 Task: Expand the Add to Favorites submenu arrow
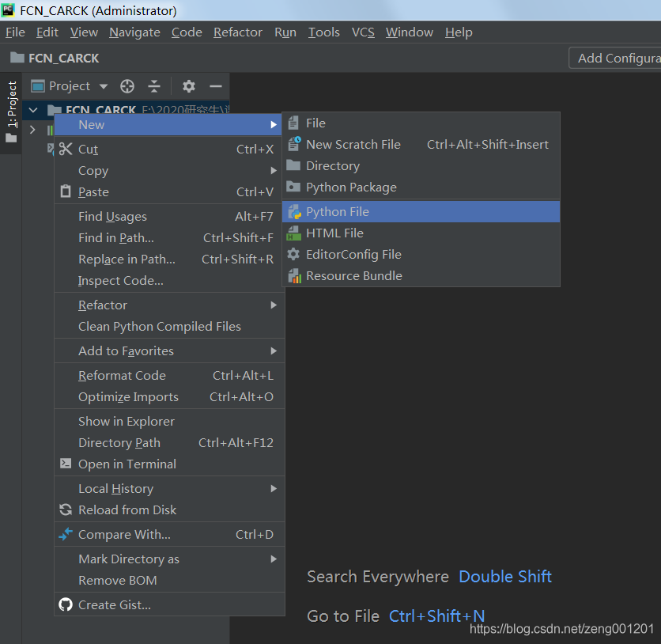click(x=274, y=351)
